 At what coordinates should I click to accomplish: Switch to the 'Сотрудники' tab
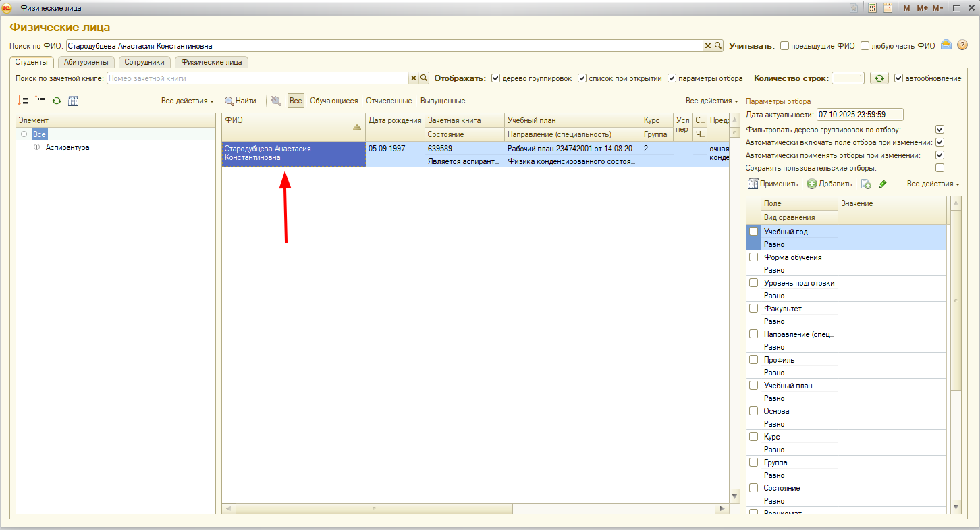tap(144, 62)
